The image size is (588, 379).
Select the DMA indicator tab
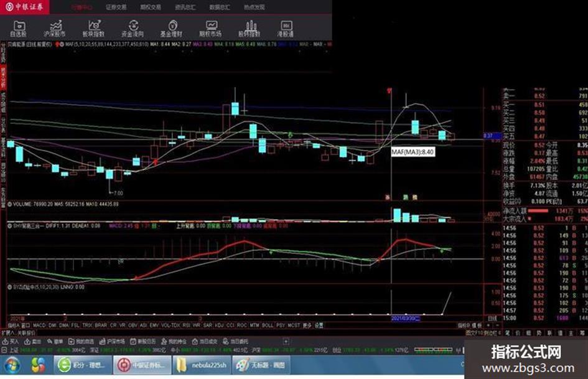(64, 325)
